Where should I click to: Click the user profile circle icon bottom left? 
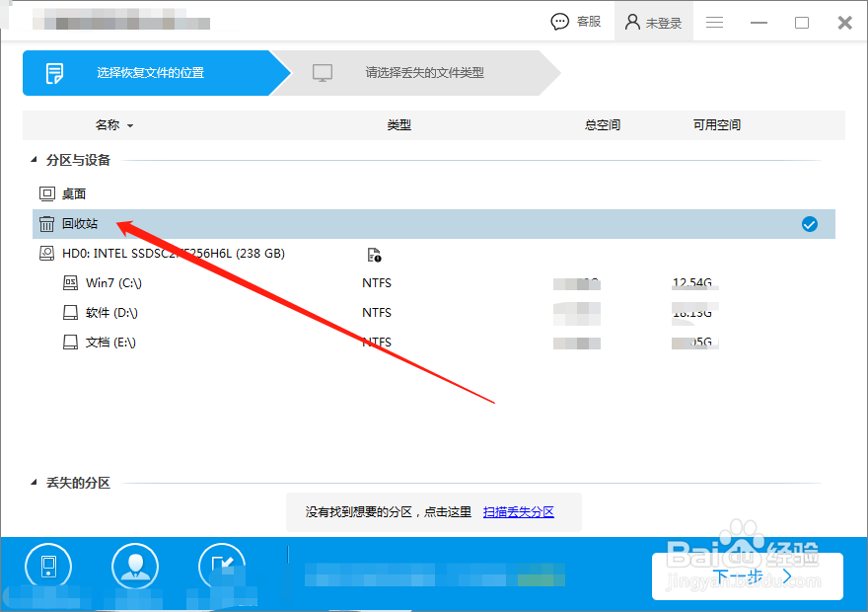point(134,566)
